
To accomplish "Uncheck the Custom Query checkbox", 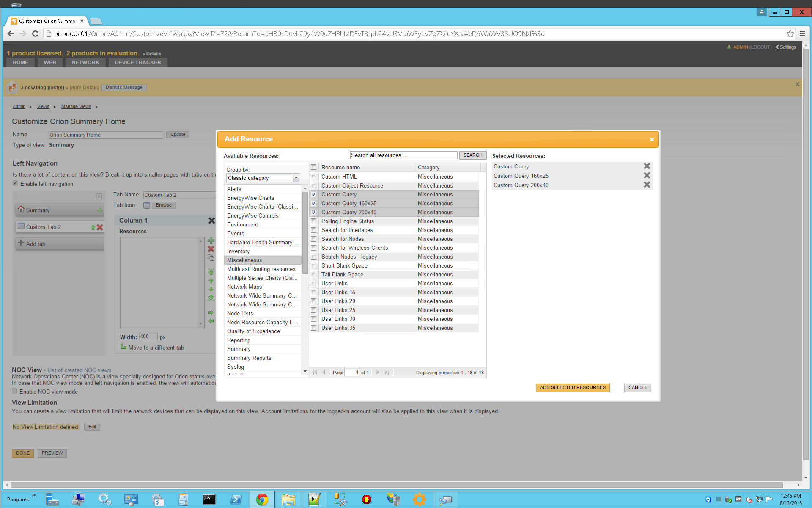I will pyautogui.click(x=314, y=195).
